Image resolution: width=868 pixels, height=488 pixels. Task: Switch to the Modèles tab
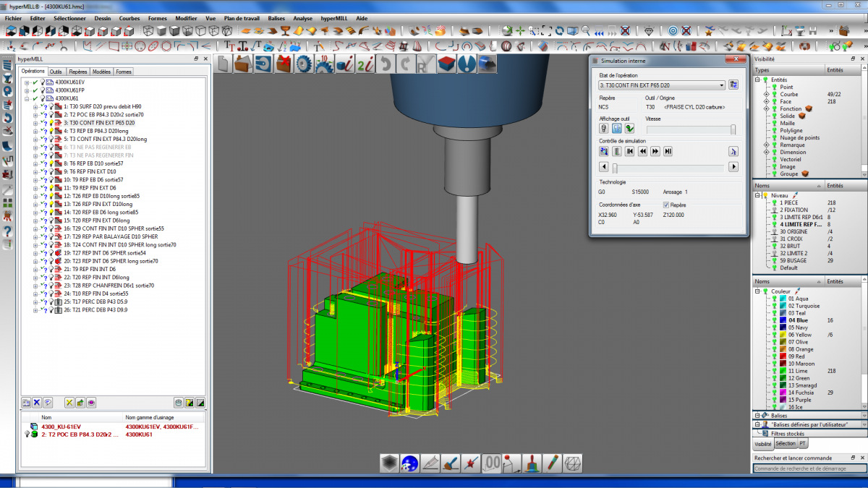pyautogui.click(x=101, y=72)
